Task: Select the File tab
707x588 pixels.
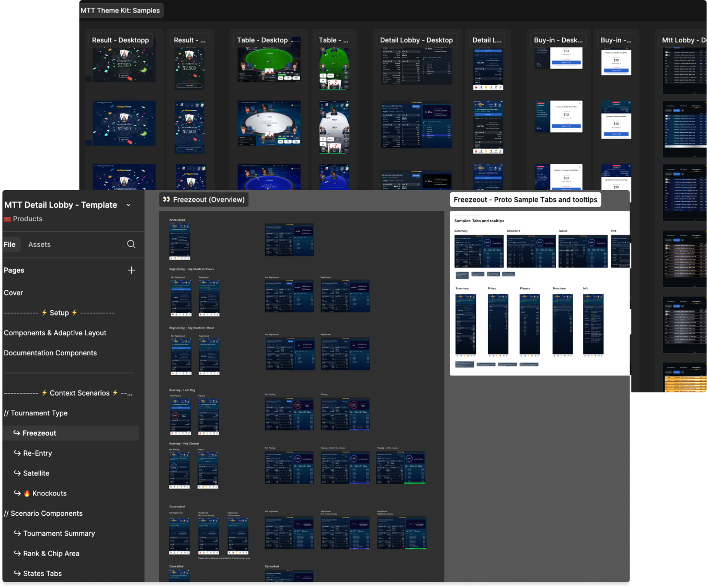Action: tap(9, 244)
